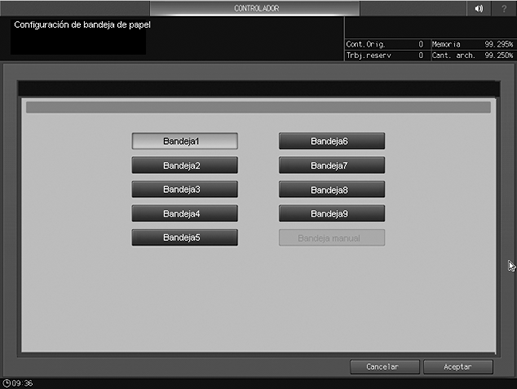Click the disabled Bandeja manual button
Viewport: 517px width, 389px height.
(x=332, y=238)
